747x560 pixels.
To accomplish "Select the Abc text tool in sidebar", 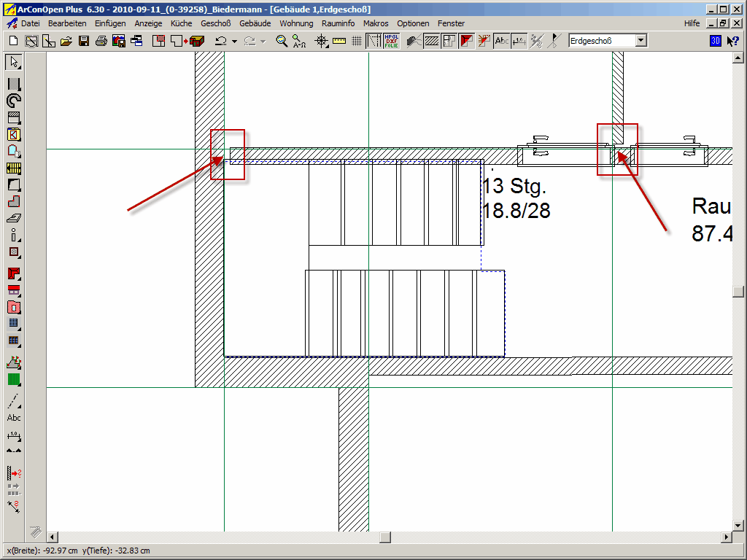I will click(14, 418).
